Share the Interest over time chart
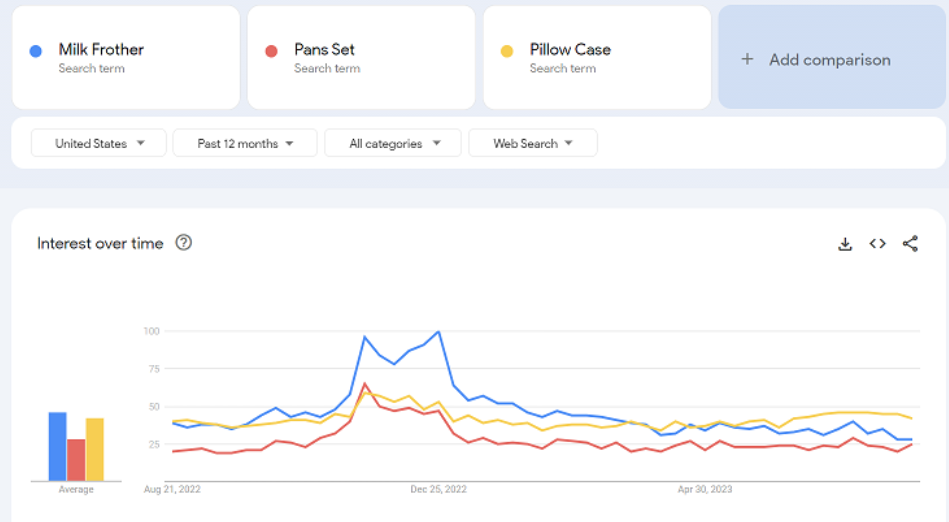Screen dimensions: 949x522 910,244
